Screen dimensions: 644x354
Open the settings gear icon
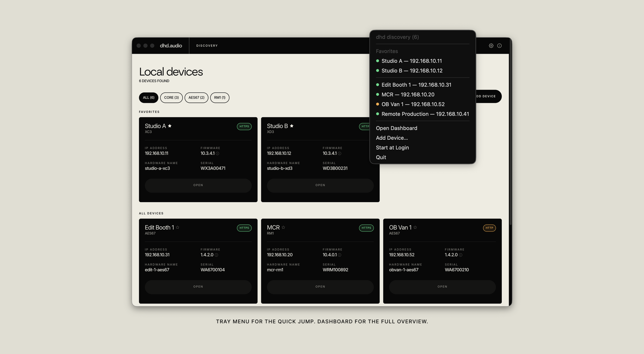[x=491, y=46]
